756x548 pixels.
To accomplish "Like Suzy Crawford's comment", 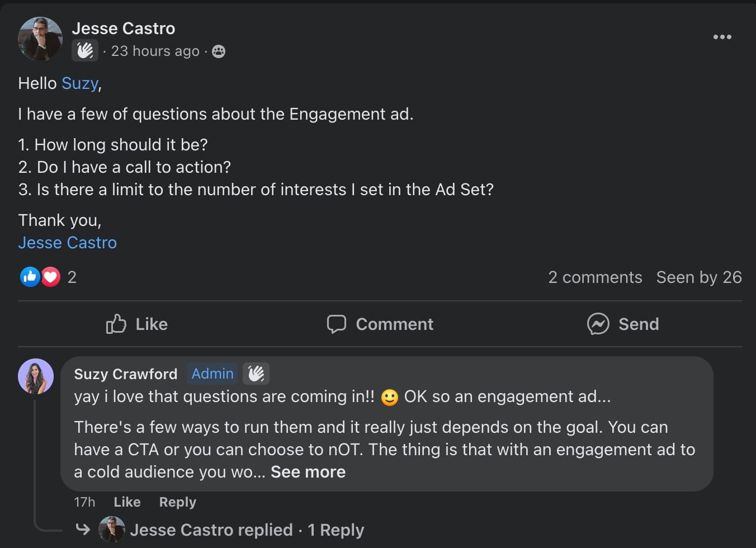I will [127, 502].
